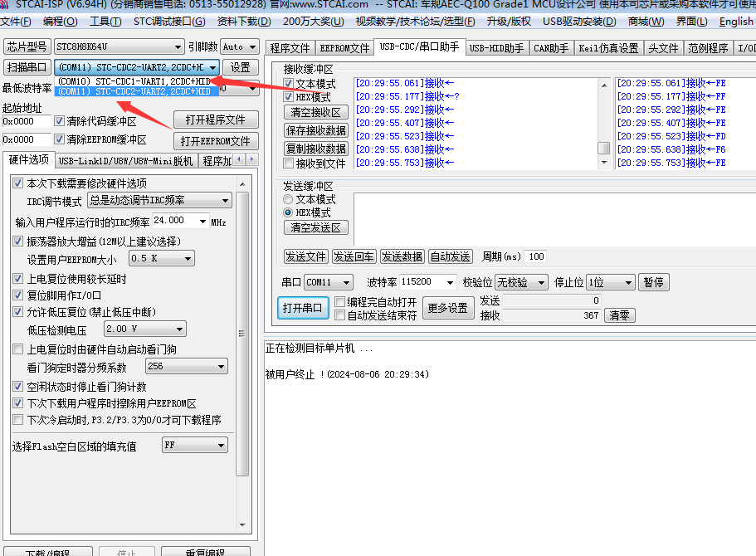The image size is (756, 556).
Task: Open the 文件(F) menu
Action: pyautogui.click(x=16, y=22)
